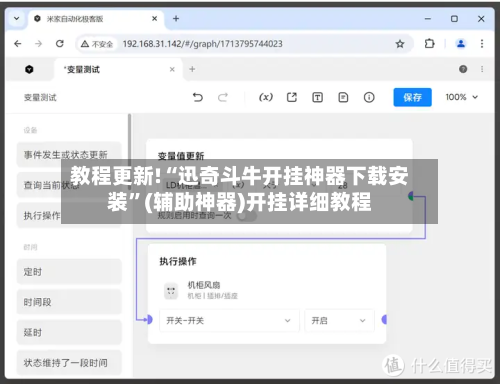Click the 执行操作 card input port
500x384 pixels.
point(149,320)
